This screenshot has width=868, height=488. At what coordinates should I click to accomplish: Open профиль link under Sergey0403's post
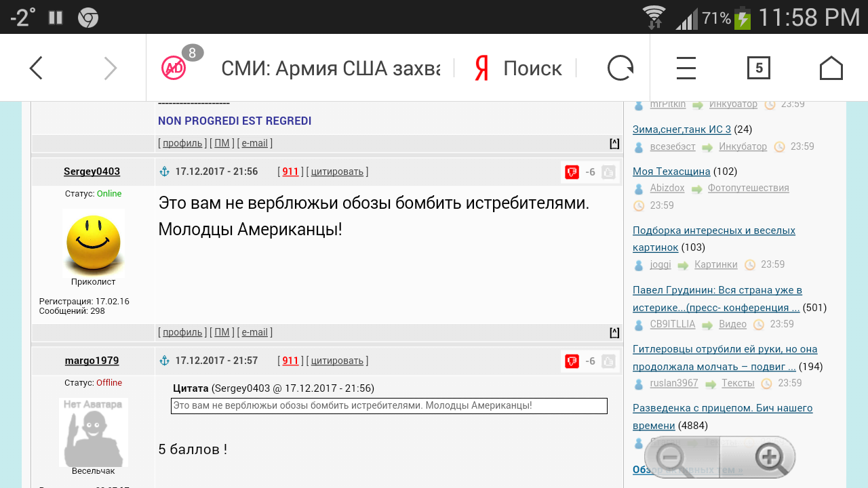(x=182, y=332)
